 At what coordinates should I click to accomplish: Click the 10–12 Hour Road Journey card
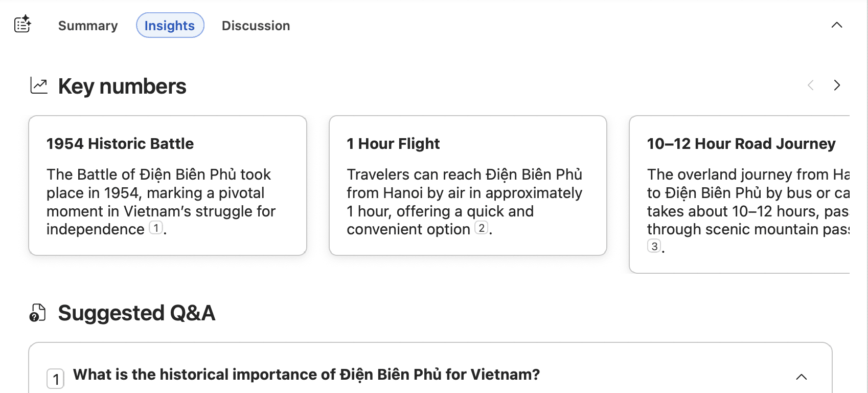739,194
